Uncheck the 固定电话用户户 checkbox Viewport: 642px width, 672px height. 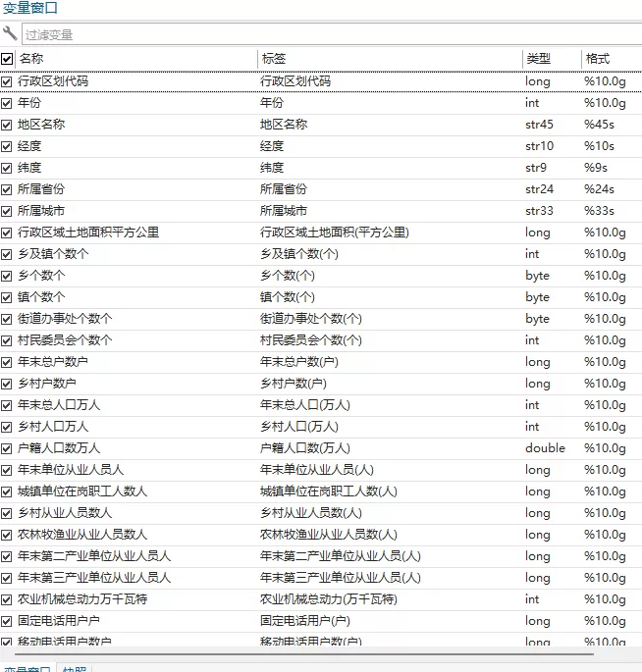(x=8, y=621)
